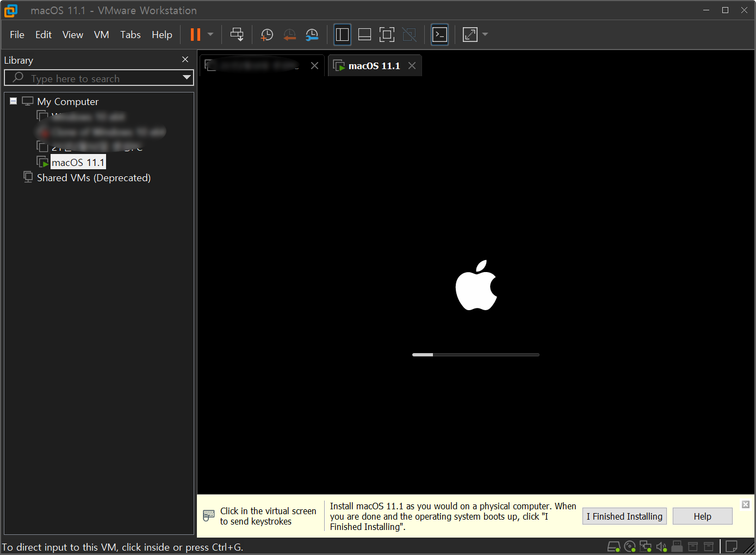This screenshot has width=756, height=555.
Task: Click the 'Click in the virtual screen' hint text
Action: tap(268, 516)
